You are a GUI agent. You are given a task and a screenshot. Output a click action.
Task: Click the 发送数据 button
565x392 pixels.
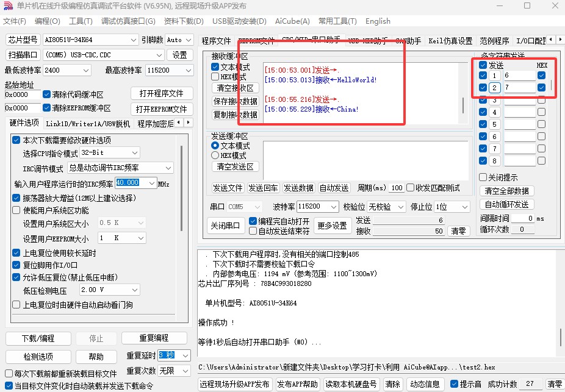tap(299, 188)
